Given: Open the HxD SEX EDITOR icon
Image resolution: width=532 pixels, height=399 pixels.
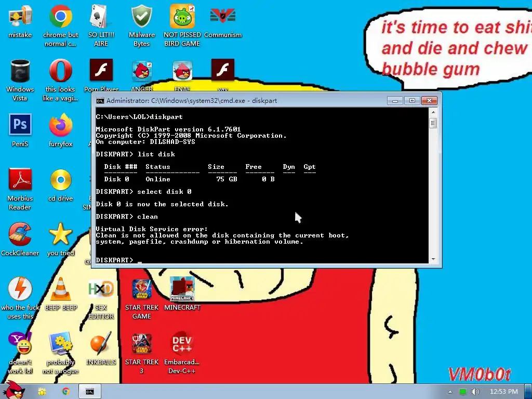Looking at the screenshot, I should [x=101, y=299].
